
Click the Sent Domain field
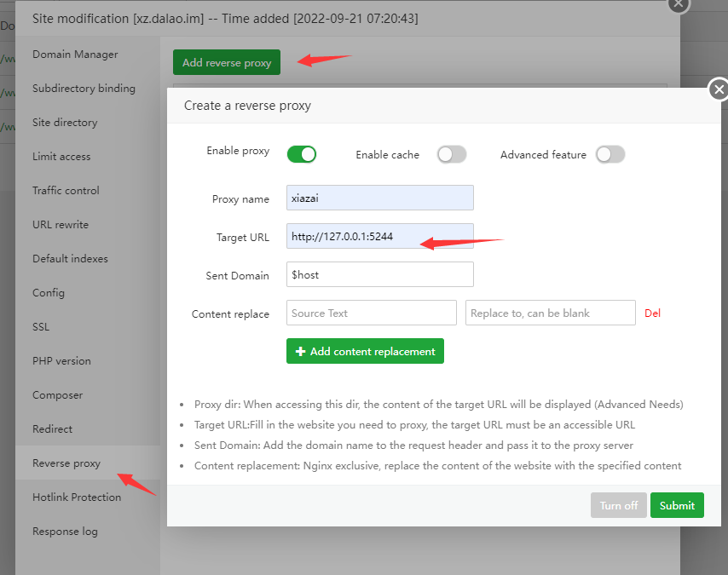379,275
